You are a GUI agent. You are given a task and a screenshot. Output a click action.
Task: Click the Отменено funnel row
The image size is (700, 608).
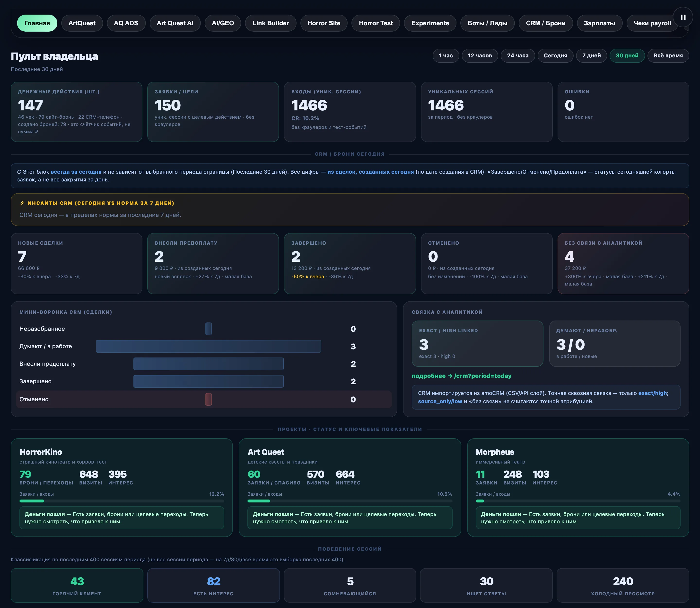pyautogui.click(x=204, y=399)
